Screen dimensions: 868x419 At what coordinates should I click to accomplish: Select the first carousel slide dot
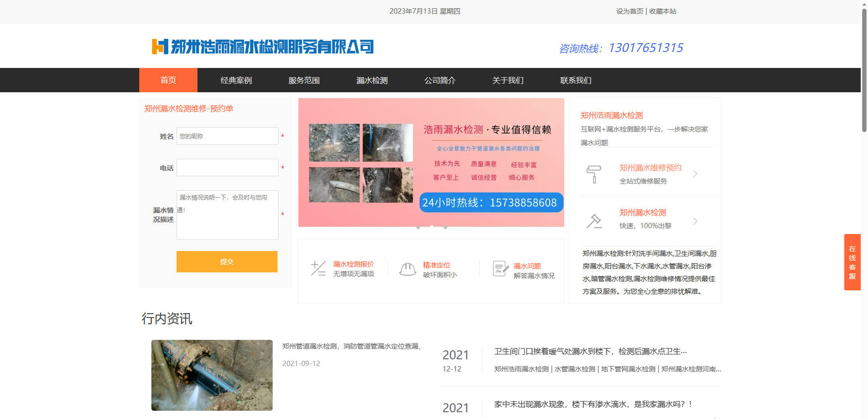pos(418,227)
